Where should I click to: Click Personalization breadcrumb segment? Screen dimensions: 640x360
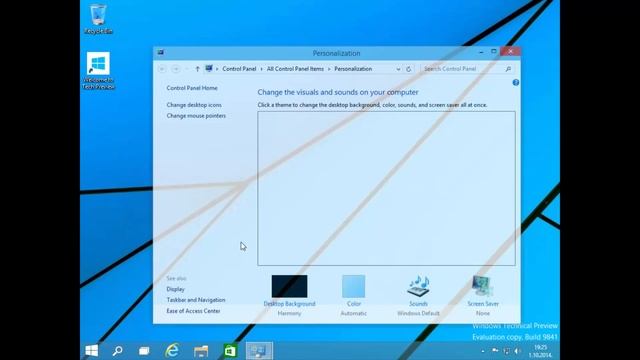pyautogui.click(x=353, y=69)
